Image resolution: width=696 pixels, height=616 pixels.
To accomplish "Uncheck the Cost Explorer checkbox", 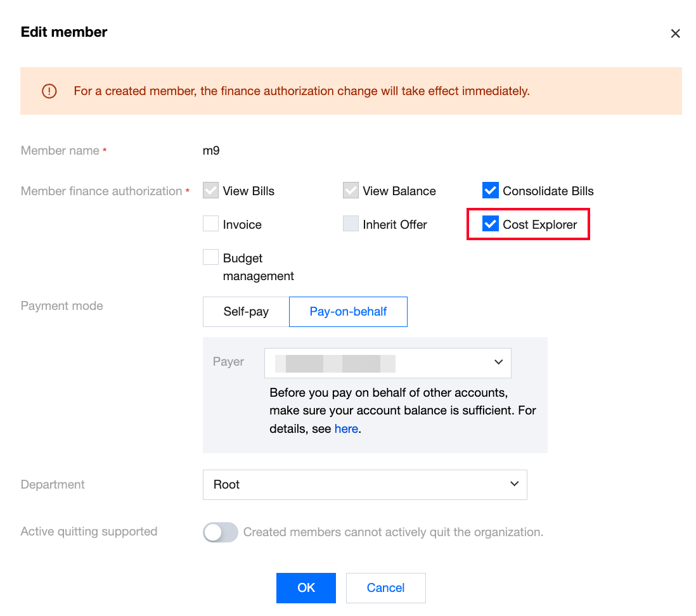I will (x=491, y=224).
